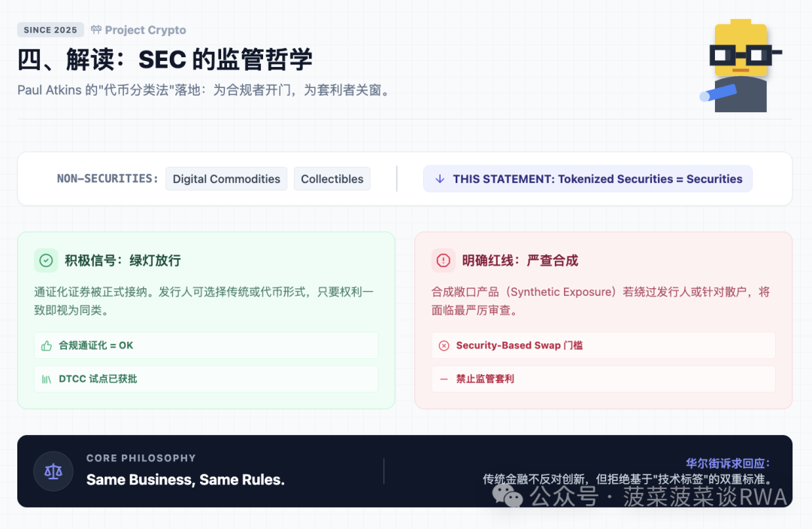Switch to the Digital Commodities chip
This screenshot has height=529, width=812.
(226, 178)
